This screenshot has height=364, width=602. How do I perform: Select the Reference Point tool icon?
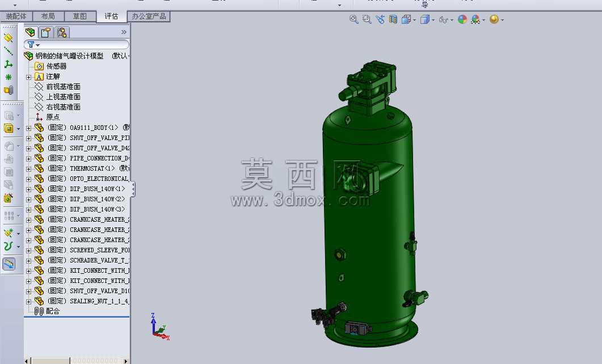pos(9,77)
